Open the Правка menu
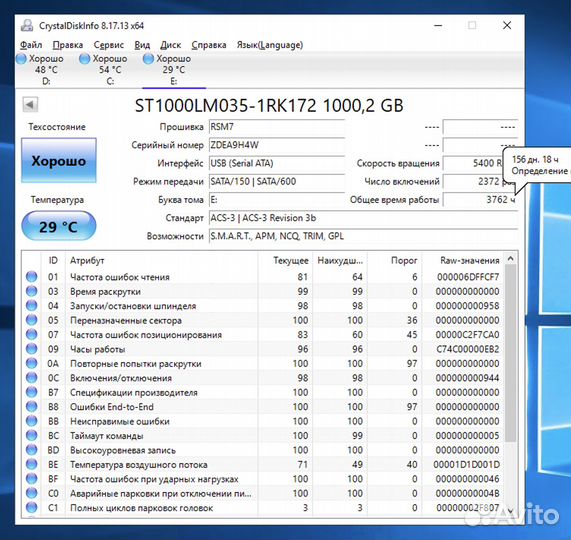This screenshot has width=571, height=540. [x=68, y=45]
